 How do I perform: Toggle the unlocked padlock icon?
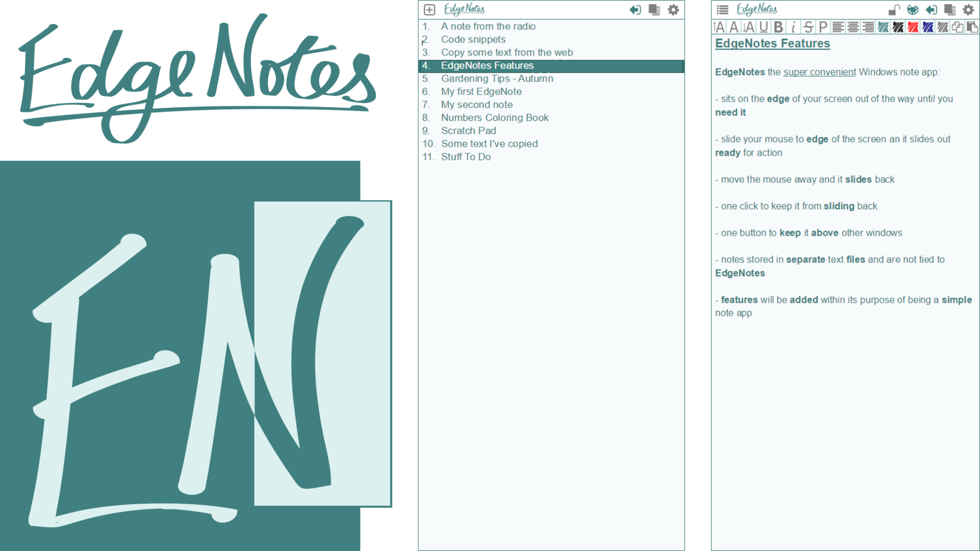click(894, 10)
